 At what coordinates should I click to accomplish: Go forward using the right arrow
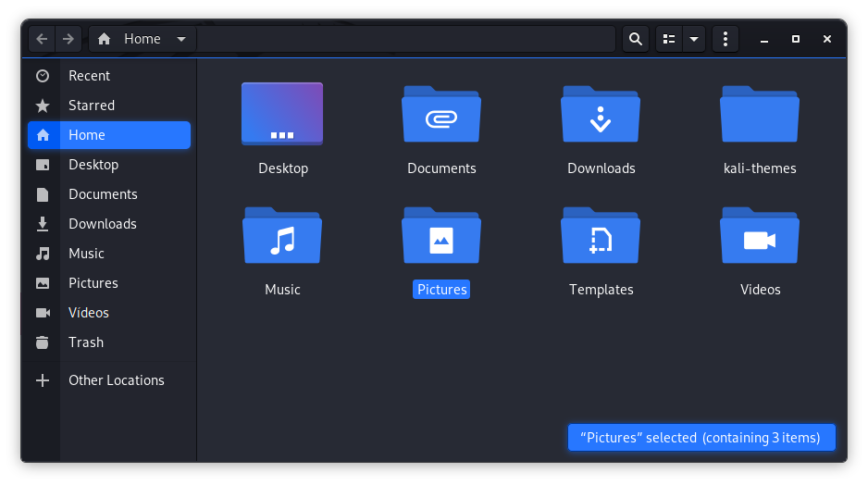point(68,39)
